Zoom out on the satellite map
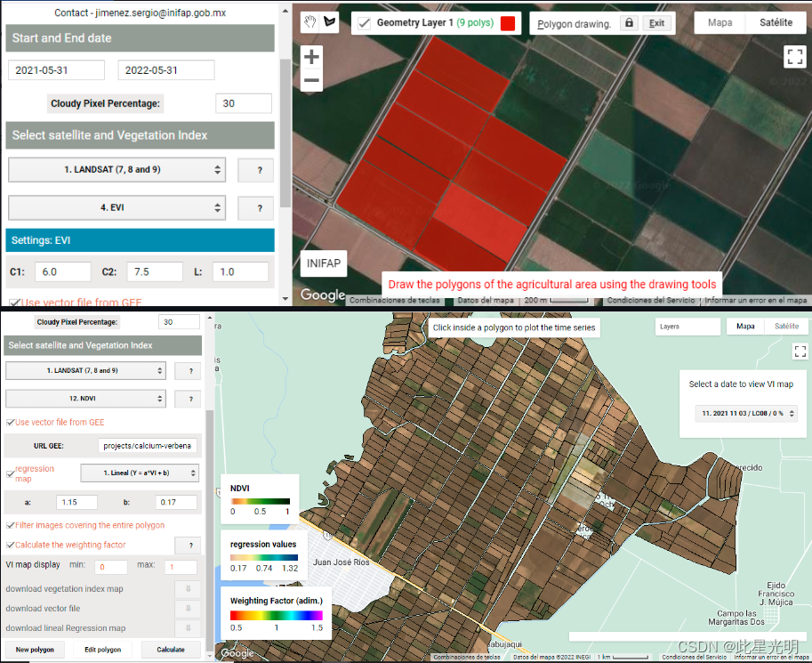 [x=311, y=82]
